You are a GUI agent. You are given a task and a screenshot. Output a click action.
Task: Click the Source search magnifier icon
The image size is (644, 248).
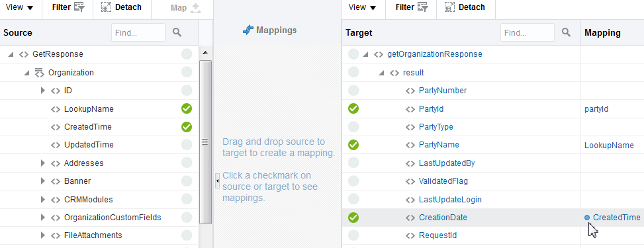click(x=177, y=32)
